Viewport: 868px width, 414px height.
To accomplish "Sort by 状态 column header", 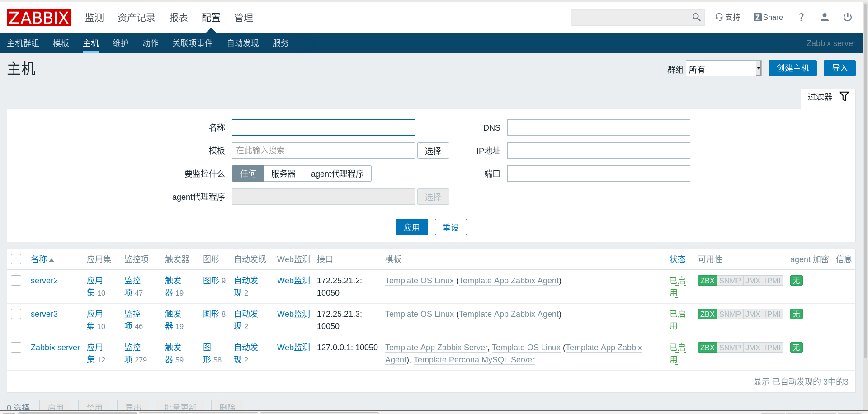I will pos(677,259).
